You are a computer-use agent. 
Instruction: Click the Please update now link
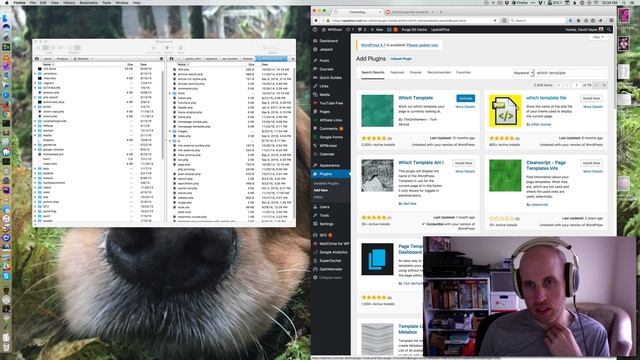[x=422, y=45]
